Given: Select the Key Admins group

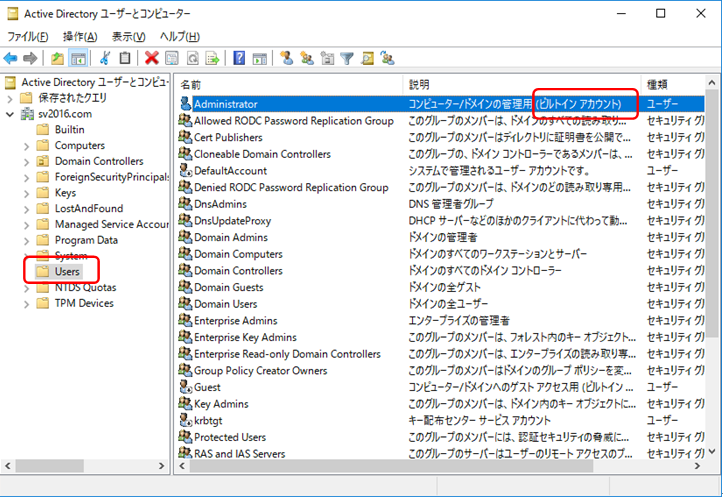Looking at the screenshot, I should coord(221,403).
